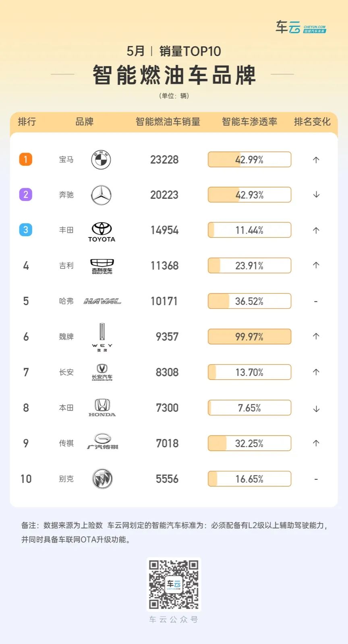Click the down arrow in Honda row
The width and height of the screenshot is (348, 644).
click(316, 409)
